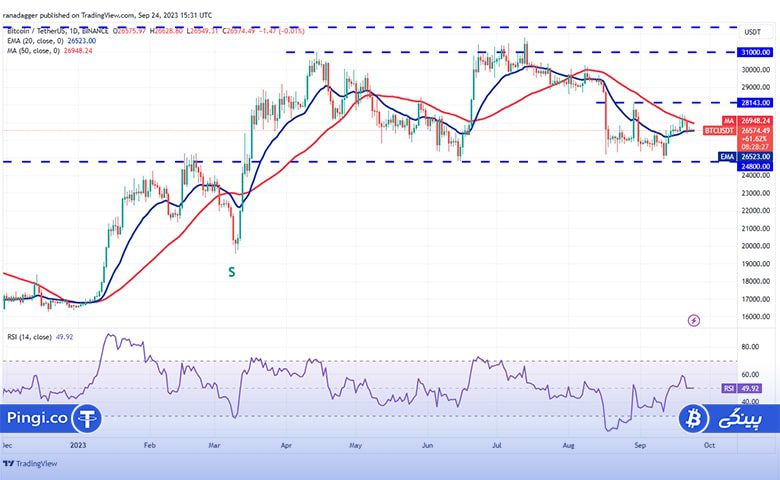Click the 23000.00 price axis label
The image size is (780, 480).
pos(756,193)
